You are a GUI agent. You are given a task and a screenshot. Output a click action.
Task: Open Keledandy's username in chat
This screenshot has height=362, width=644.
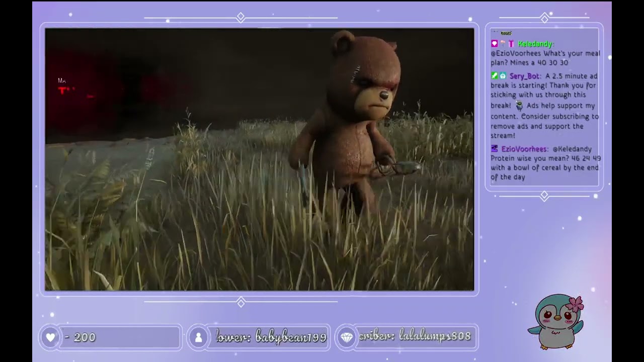536,44
